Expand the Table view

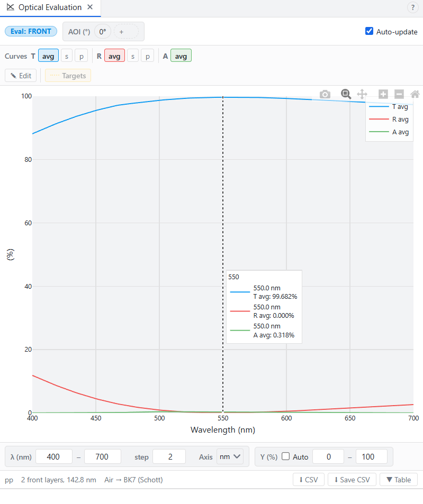(399, 480)
